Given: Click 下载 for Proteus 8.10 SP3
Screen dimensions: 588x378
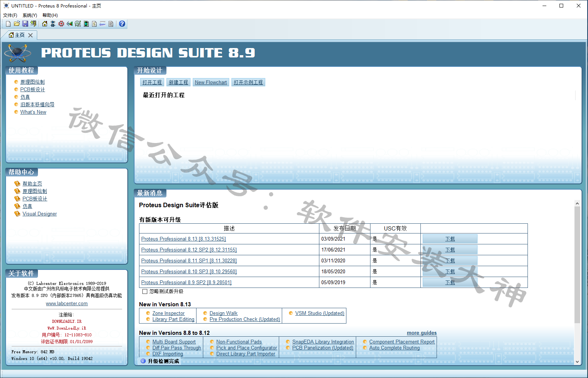Looking at the screenshot, I should 450,271.
